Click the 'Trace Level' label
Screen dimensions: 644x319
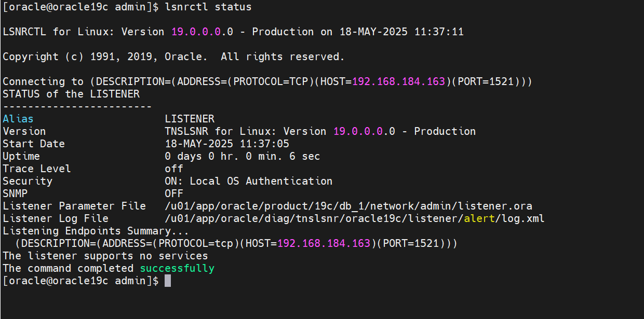tap(37, 169)
